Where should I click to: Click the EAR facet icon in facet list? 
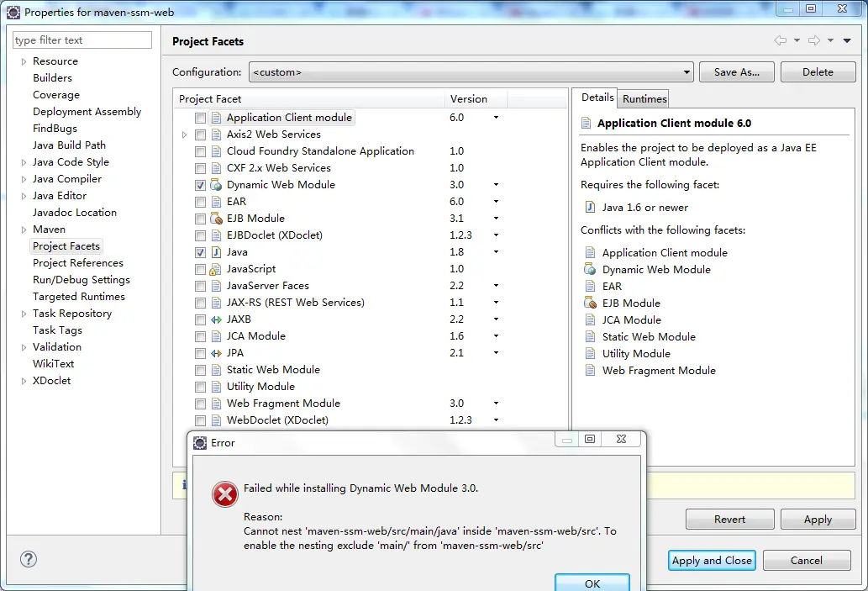pos(216,202)
